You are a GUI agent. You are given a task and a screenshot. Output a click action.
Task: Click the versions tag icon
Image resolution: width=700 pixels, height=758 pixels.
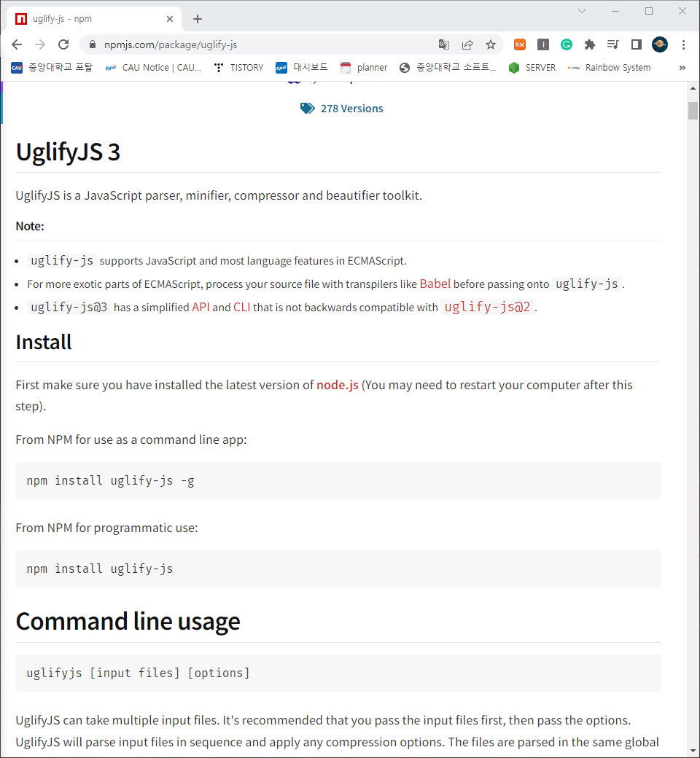[307, 109]
